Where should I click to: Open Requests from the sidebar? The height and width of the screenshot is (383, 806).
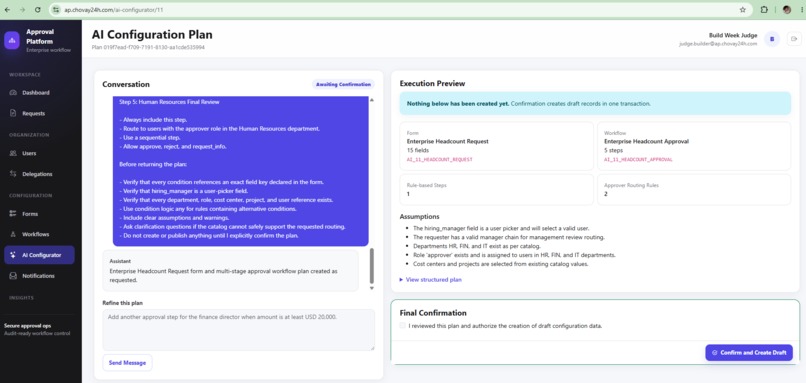(x=39, y=113)
